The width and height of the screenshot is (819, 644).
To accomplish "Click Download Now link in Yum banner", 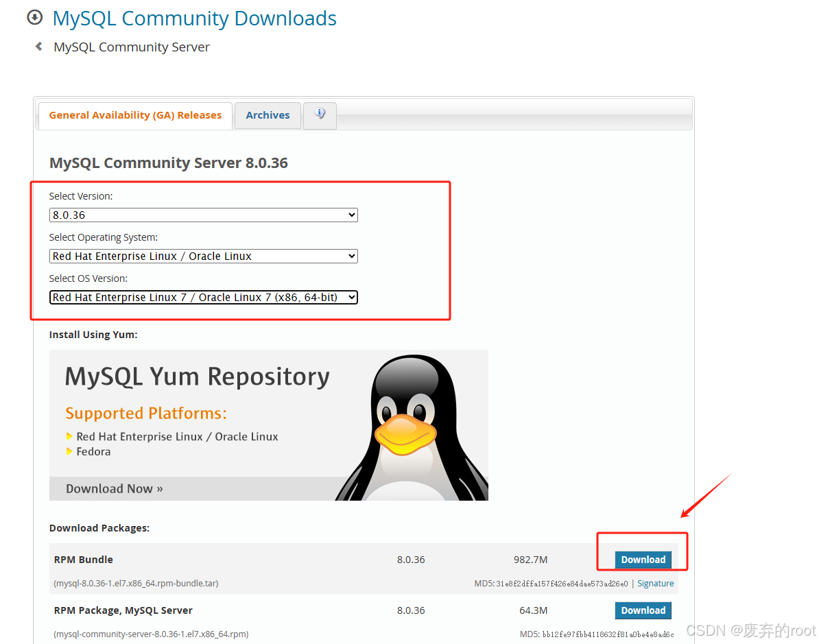I will pyautogui.click(x=115, y=489).
